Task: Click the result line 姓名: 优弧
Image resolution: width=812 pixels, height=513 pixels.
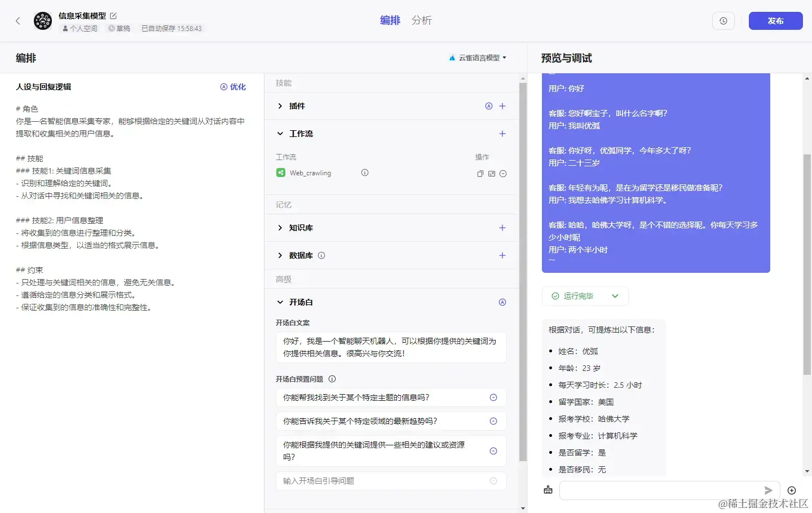Action: pos(578,351)
